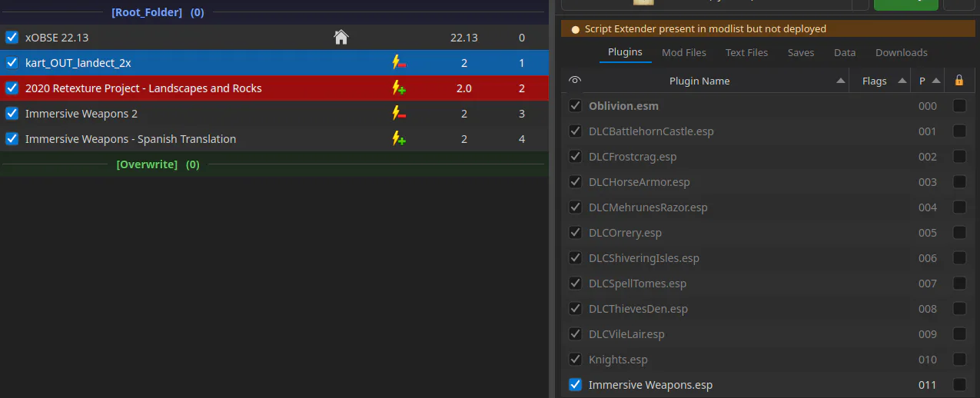
Task: Toggle the DLCOrrery.esp plugin checkbox
Action: point(575,232)
